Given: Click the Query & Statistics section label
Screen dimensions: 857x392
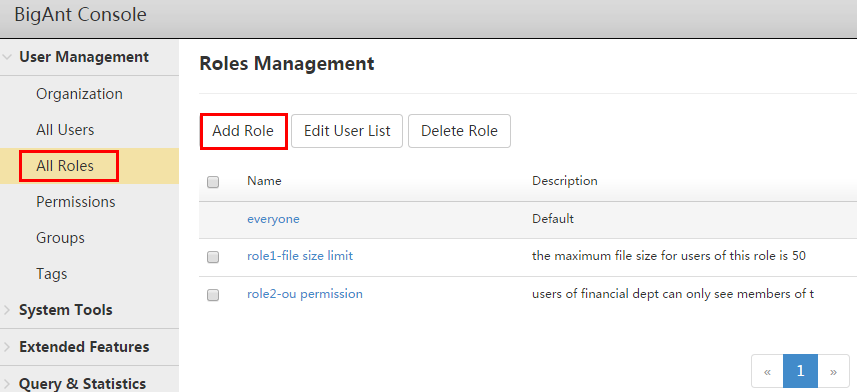Looking at the screenshot, I should (83, 384).
